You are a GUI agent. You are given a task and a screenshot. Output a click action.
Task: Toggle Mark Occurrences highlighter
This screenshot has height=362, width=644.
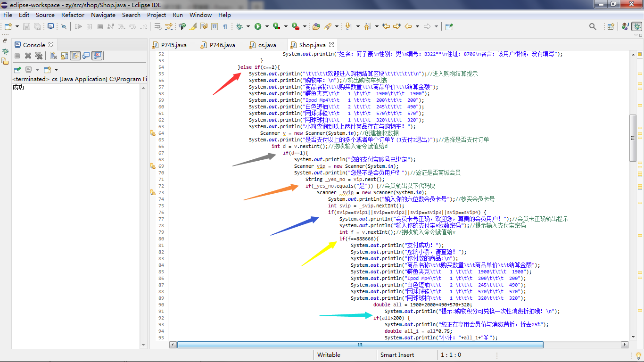(x=193, y=26)
